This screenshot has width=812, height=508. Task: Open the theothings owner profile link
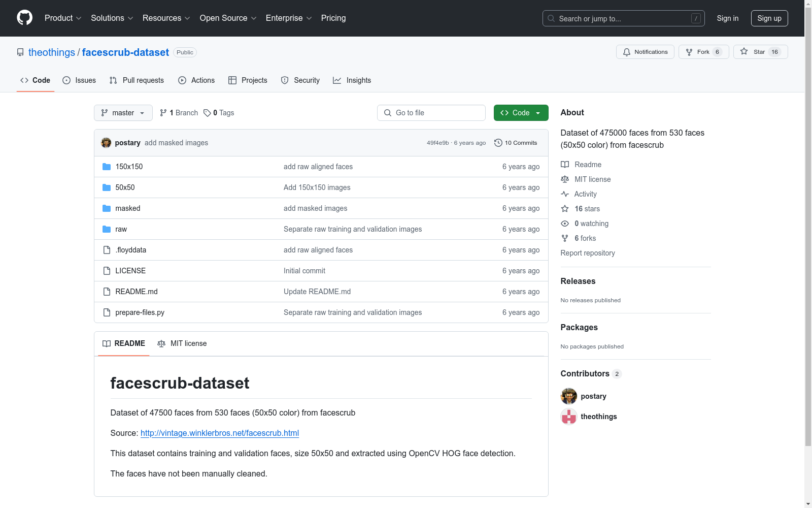point(52,52)
